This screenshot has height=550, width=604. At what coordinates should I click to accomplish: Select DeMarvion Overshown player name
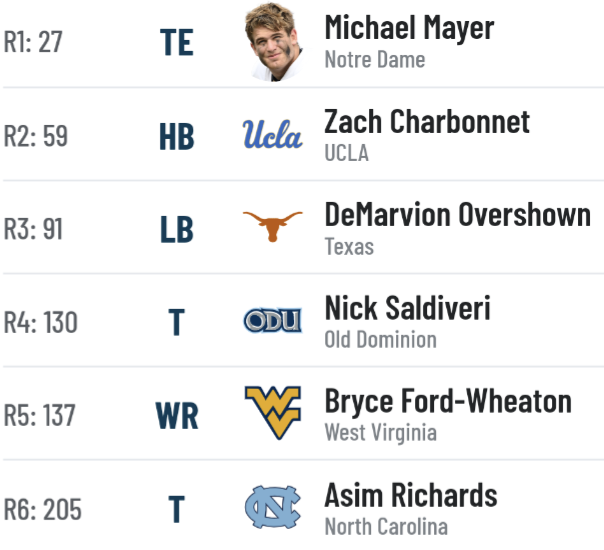(x=458, y=215)
